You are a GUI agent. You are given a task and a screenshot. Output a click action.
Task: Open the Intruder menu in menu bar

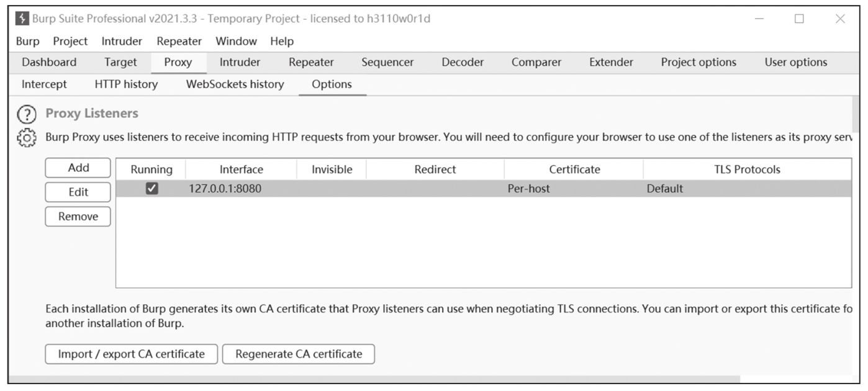[x=122, y=42]
